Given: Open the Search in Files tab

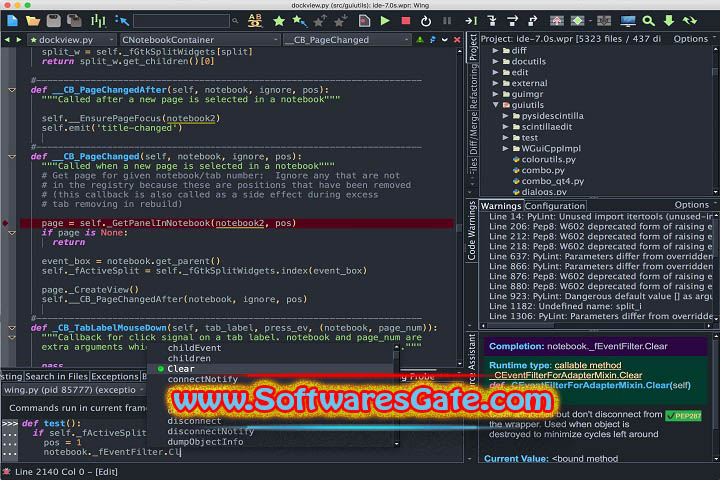Looking at the screenshot, I should [56, 377].
